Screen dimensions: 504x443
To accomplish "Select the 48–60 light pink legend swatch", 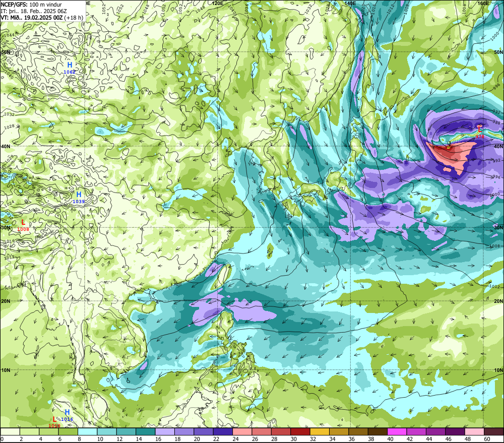I will click(474, 431).
